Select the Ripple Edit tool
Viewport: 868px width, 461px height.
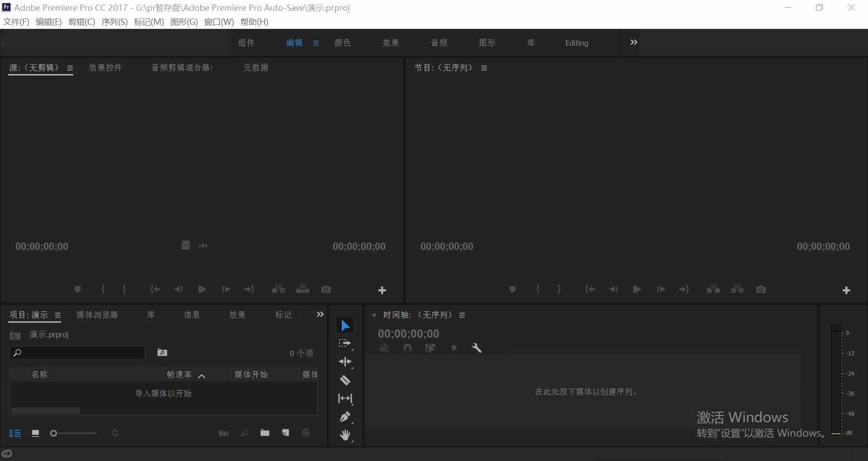tap(345, 362)
